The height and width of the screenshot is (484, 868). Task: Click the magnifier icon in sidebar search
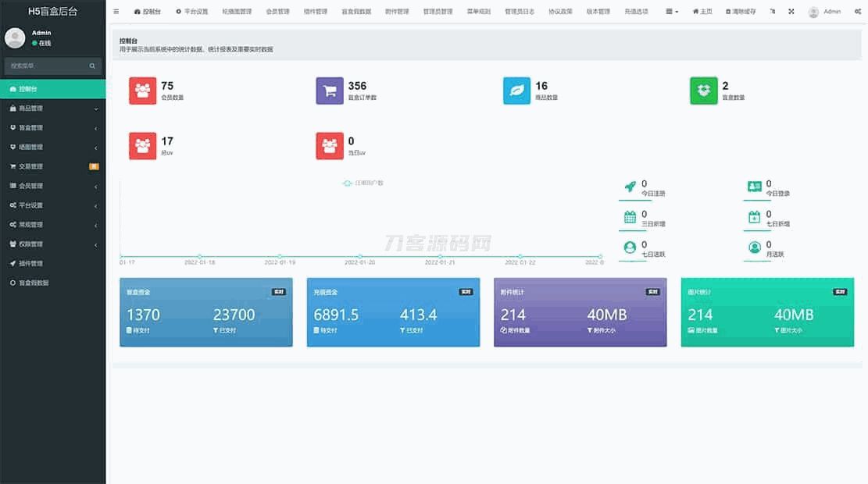pyautogui.click(x=92, y=66)
